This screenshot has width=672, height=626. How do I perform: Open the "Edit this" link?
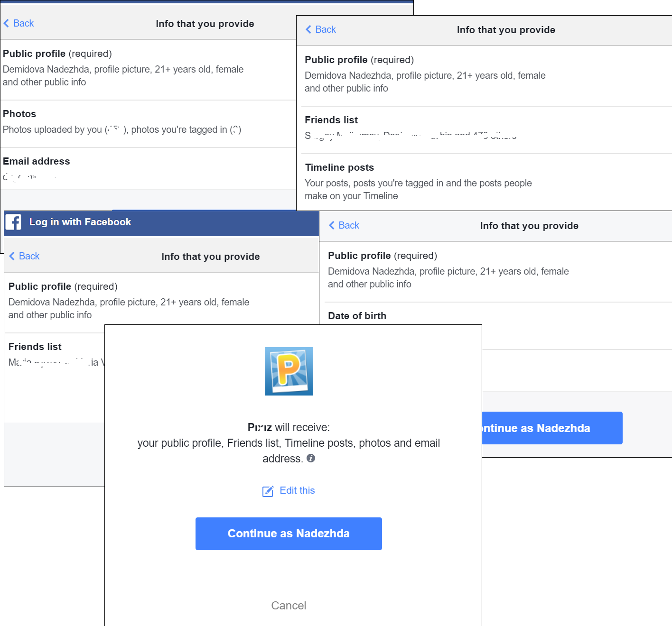pyautogui.click(x=297, y=490)
